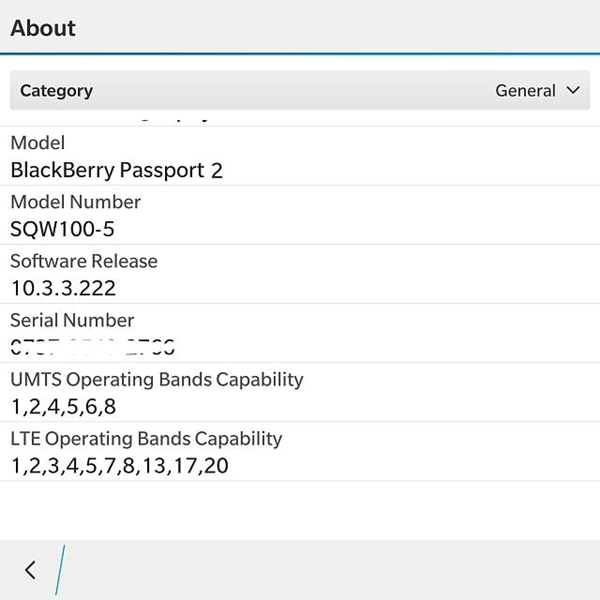The image size is (600, 600).
Task: Select 'LTE Operating Bands Capability' label
Action: [146, 439]
